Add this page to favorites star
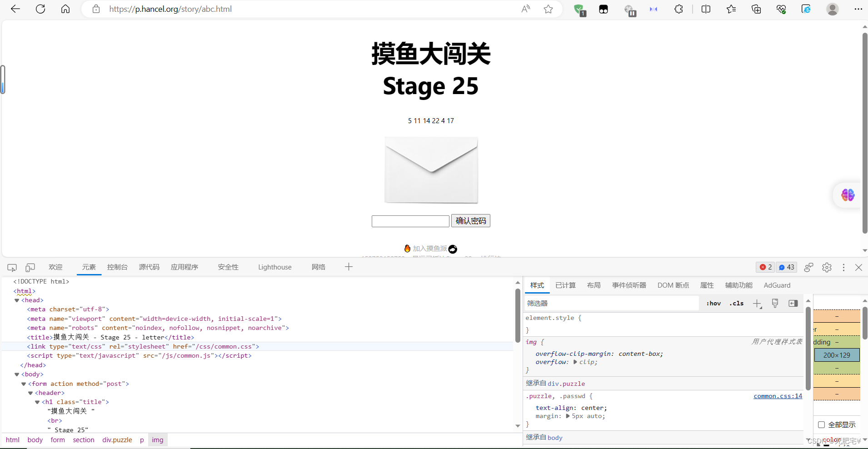The image size is (868, 449). (549, 9)
